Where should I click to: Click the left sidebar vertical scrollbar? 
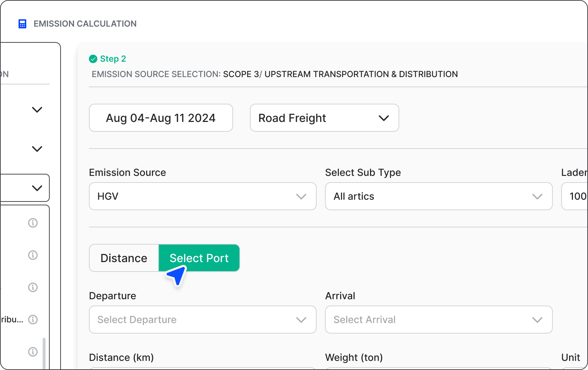click(44, 353)
